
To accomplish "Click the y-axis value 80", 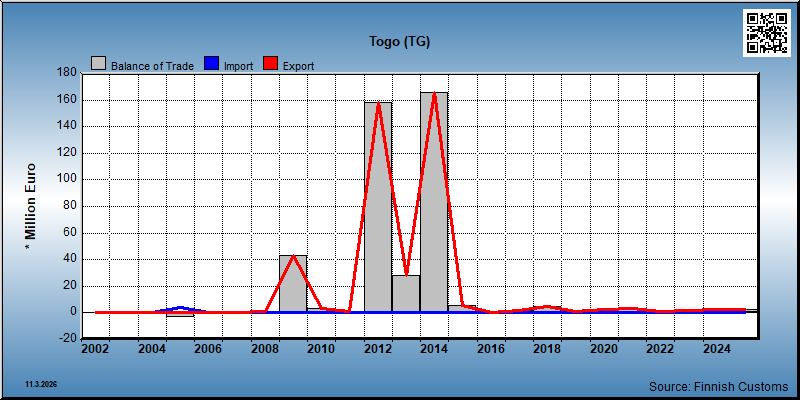I will coord(70,206).
